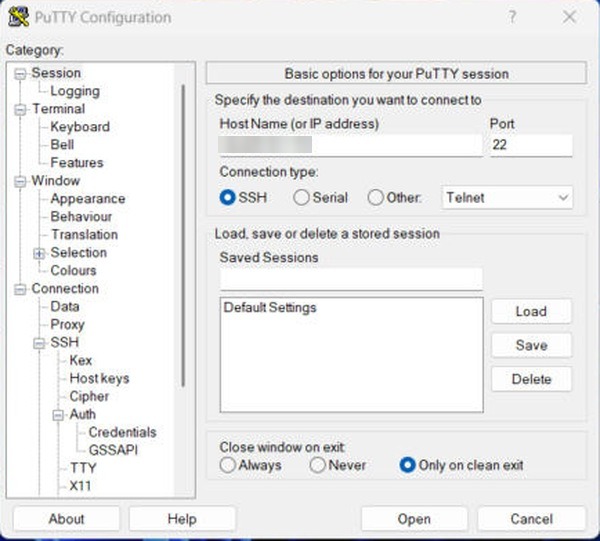Viewport: 600px width, 541px height.
Task: Expand the Selection tree node
Action: (x=39, y=253)
